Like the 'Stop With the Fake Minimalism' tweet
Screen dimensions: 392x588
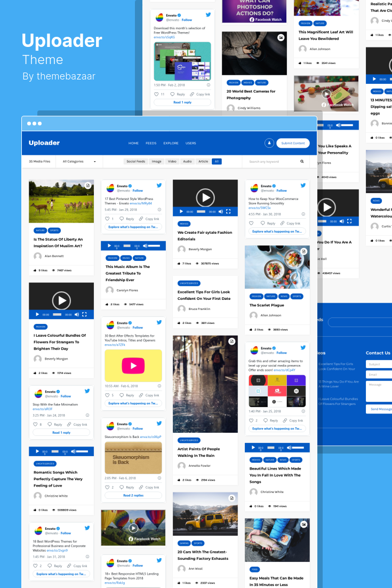[x=35, y=425]
